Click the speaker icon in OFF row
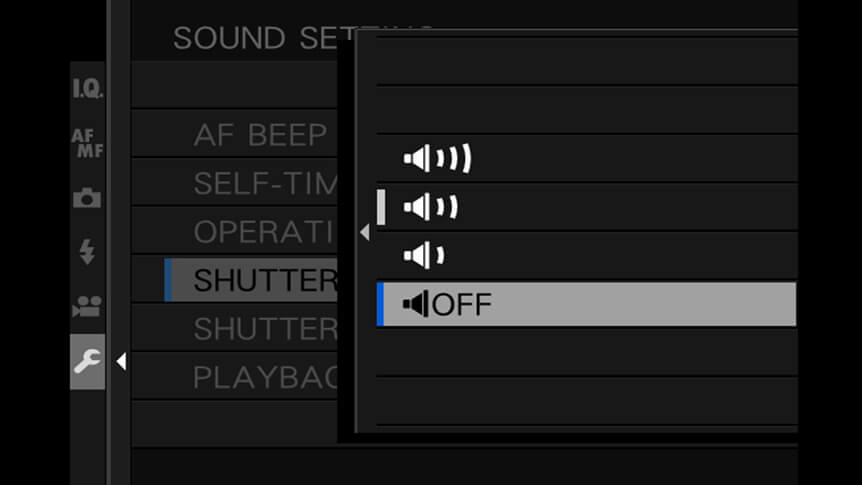Screen dimensions: 862x485 (416, 304)
